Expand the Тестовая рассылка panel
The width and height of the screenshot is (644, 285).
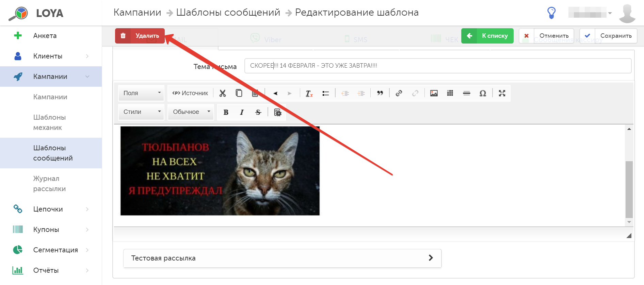point(282,258)
